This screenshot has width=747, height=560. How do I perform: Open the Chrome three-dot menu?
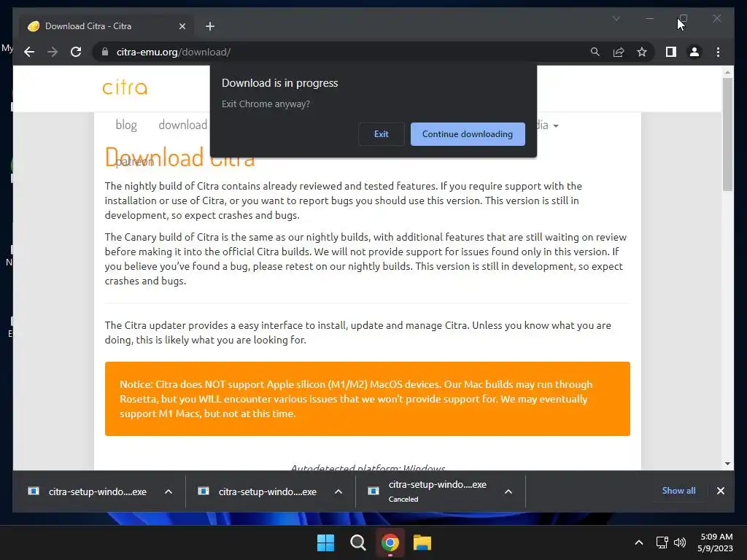click(x=718, y=52)
